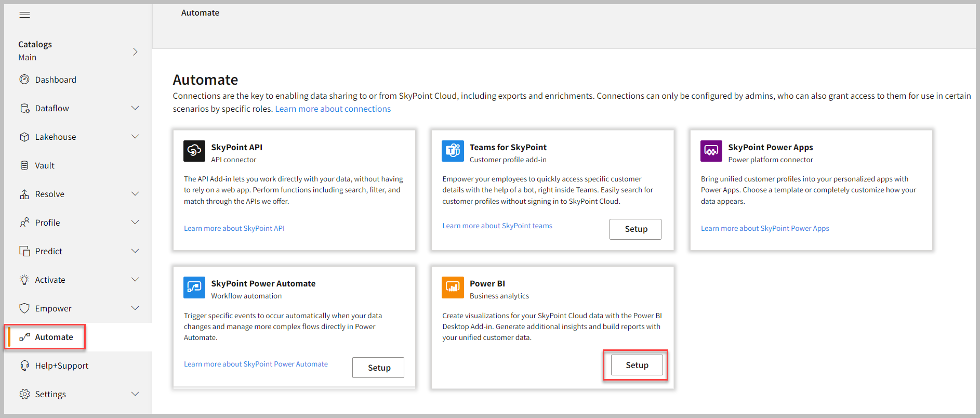Click the Lakehouse cube icon
The width and height of the screenshot is (980, 418).
(24, 137)
